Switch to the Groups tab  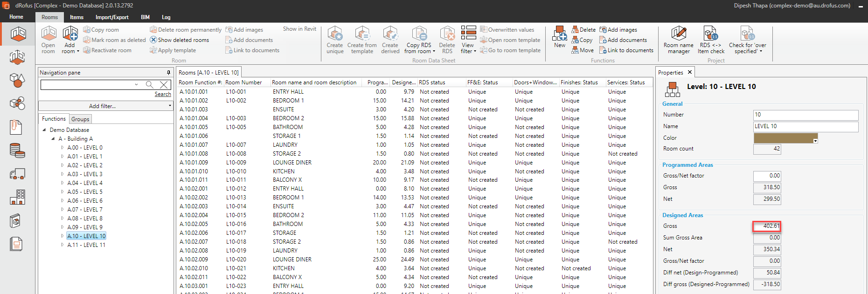pyautogui.click(x=80, y=119)
